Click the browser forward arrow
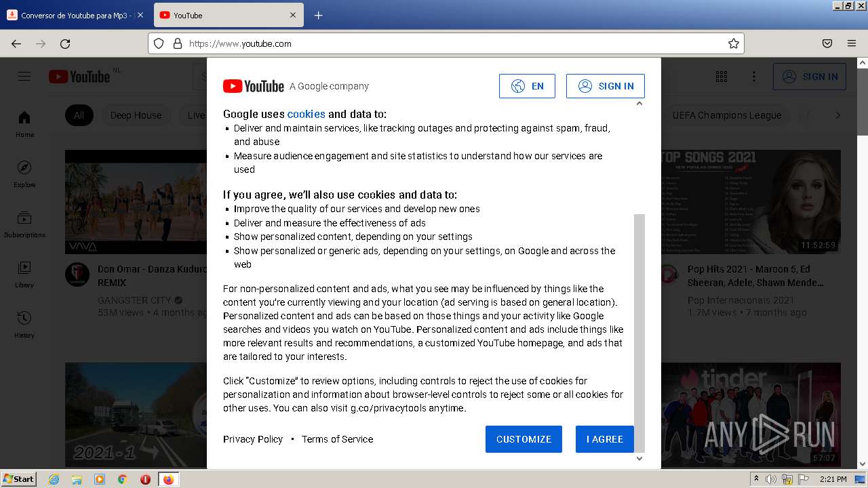868x488 pixels. click(x=41, y=43)
